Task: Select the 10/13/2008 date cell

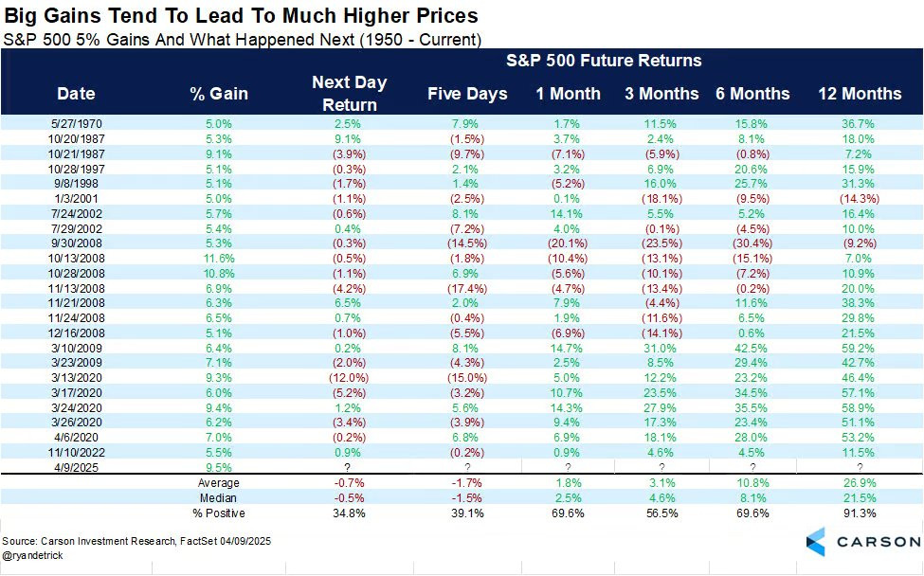Action: [x=76, y=259]
